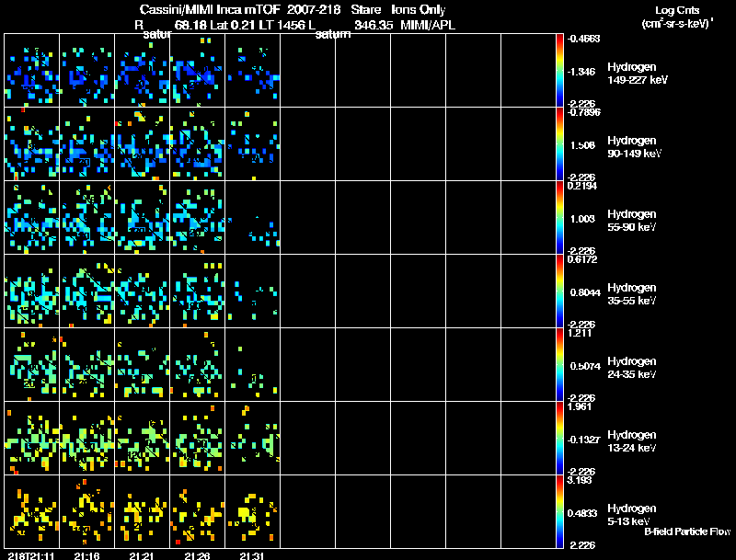This screenshot has width=736, height=560.
Task: Click the '0.4833' scale value
Action: pyautogui.click(x=582, y=514)
